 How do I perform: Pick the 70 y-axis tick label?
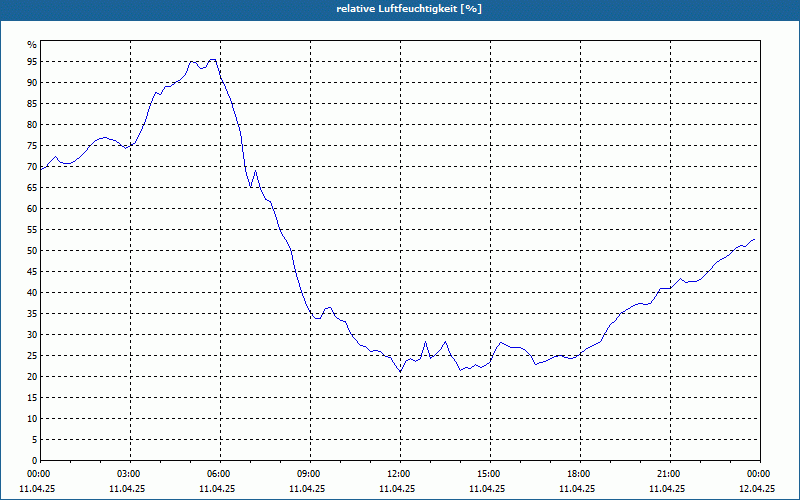pyautogui.click(x=32, y=167)
